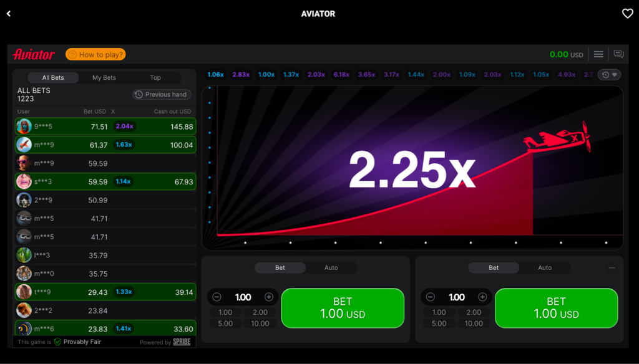Switch the right panel back to Bet mode

[x=493, y=267]
